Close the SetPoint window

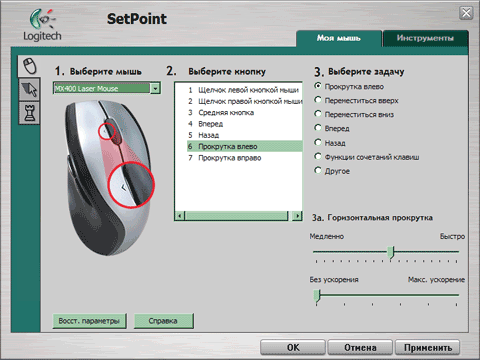coord(466,13)
